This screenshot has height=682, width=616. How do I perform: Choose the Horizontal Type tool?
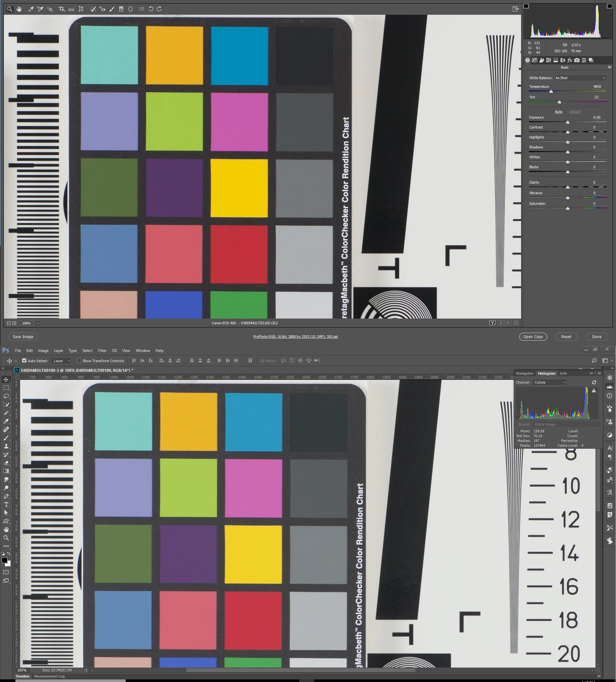pyautogui.click(x=6, y=504)
